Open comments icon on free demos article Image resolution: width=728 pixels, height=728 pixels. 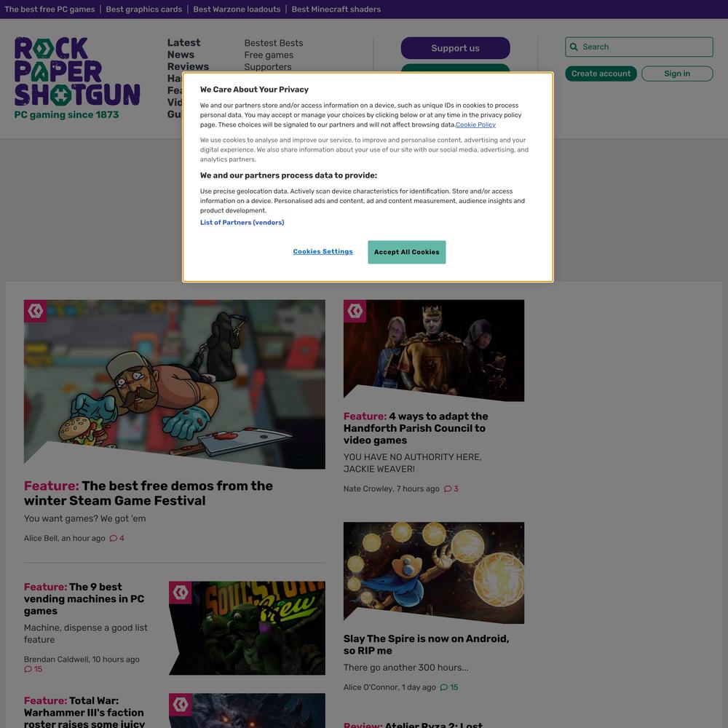[114, 539]
